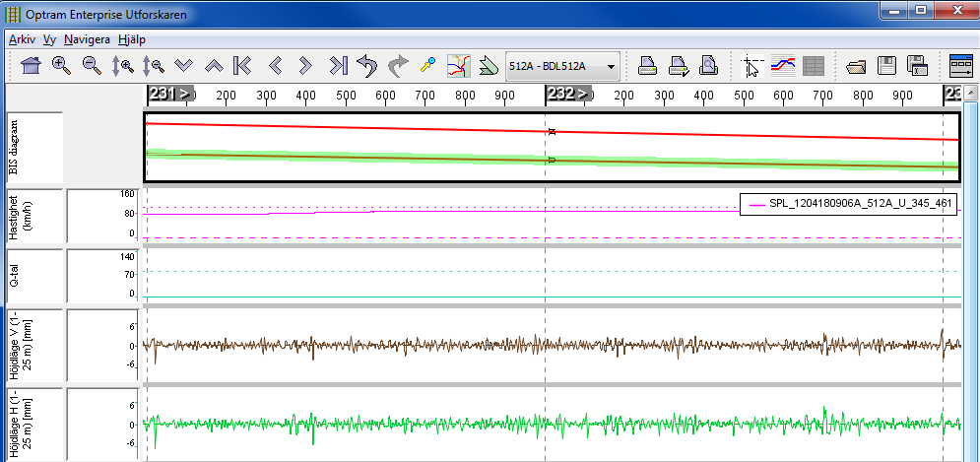Click the yellow pin locator icon
This screenshot has height=462, width=980.
point(428,66)
